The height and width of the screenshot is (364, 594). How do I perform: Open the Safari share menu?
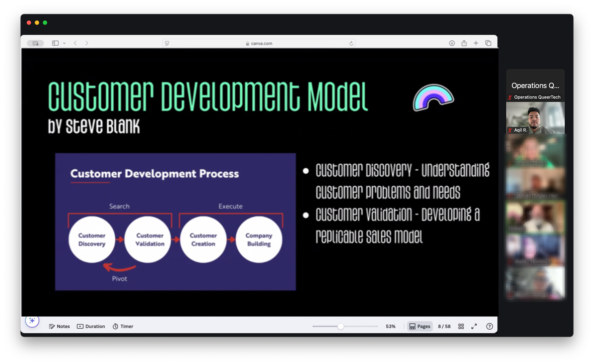(x=464, y=43)
